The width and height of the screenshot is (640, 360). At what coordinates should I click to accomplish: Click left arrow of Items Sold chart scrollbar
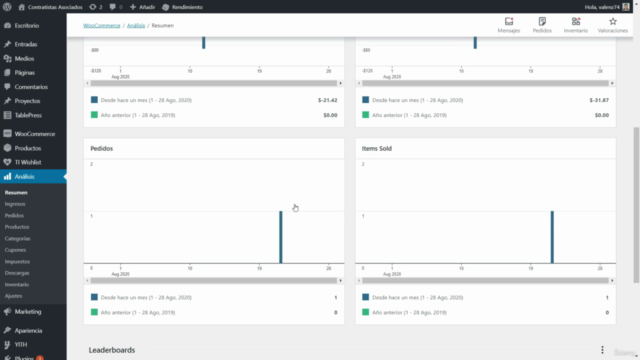[x=359, y=280]
